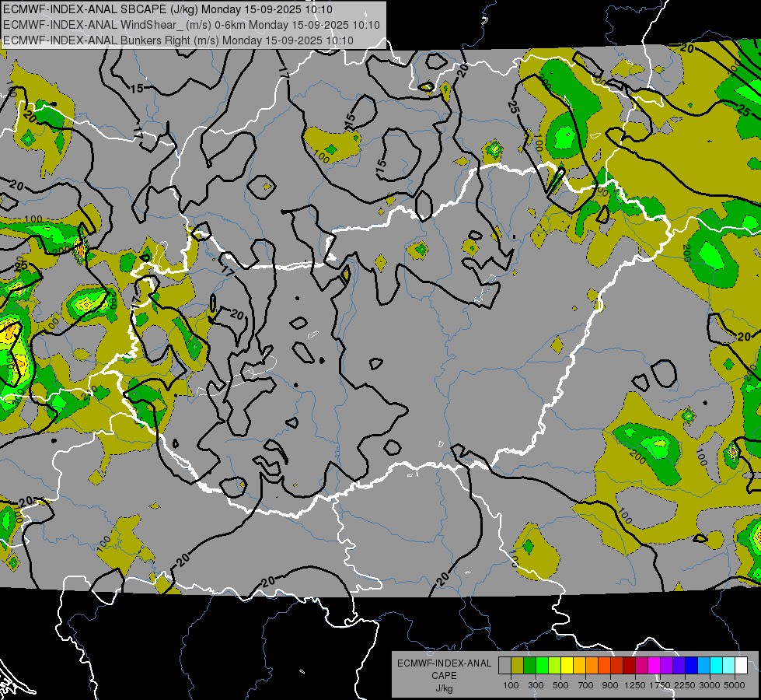Select the bright green legend swatch
This screenshot has height=700, width=761.
(542, 665)
